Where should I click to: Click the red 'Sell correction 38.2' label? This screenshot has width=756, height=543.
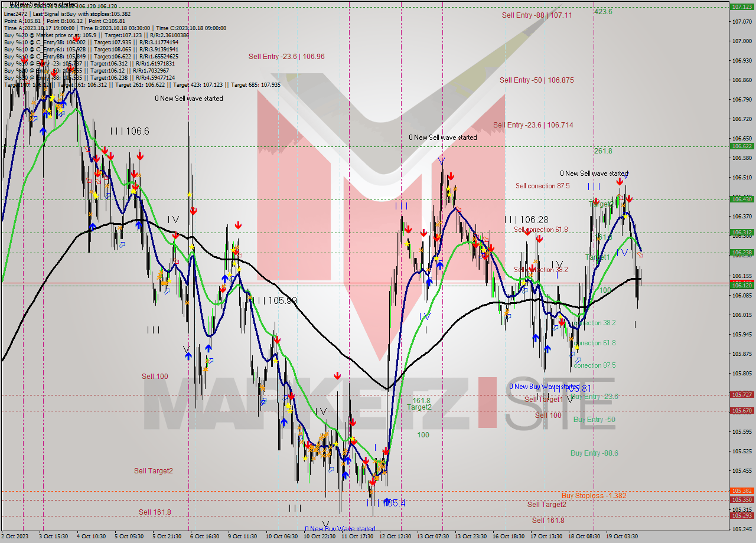pyautogui.click(x=540, y=270)
